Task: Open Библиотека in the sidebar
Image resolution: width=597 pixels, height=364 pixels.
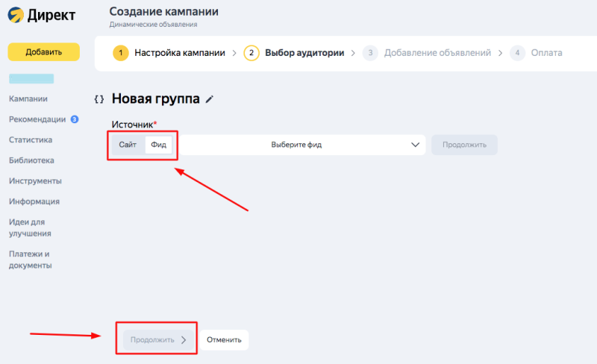Action: pos(31,160)
